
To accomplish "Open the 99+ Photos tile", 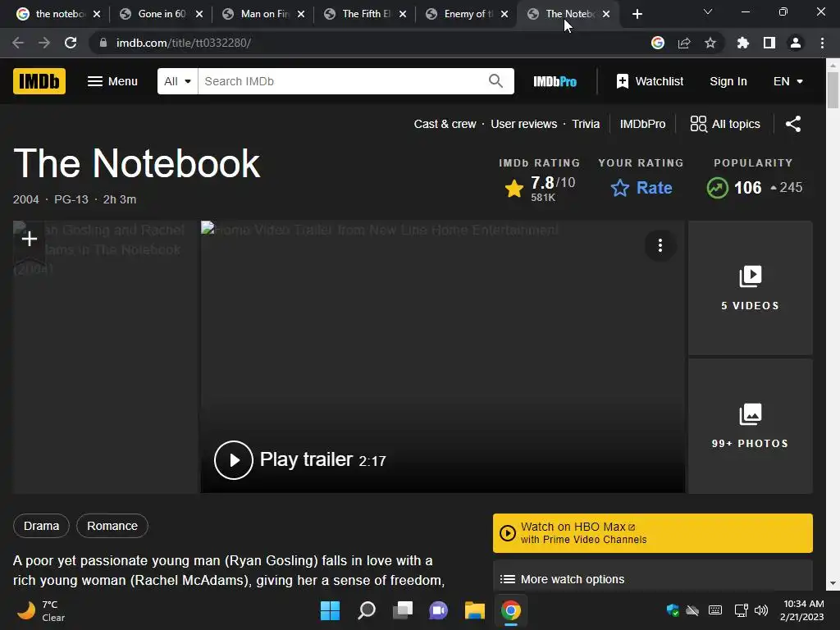I will click(x=750, y=426).
